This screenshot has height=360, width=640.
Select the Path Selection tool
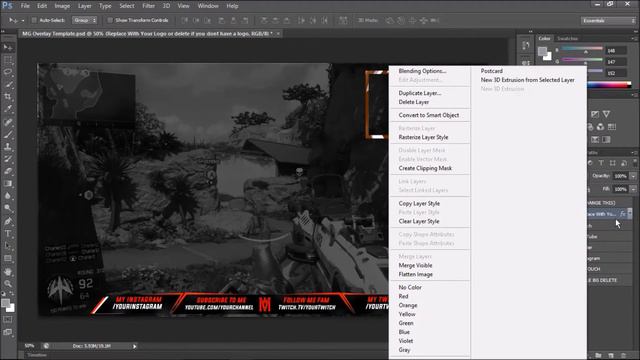point(8,246)
